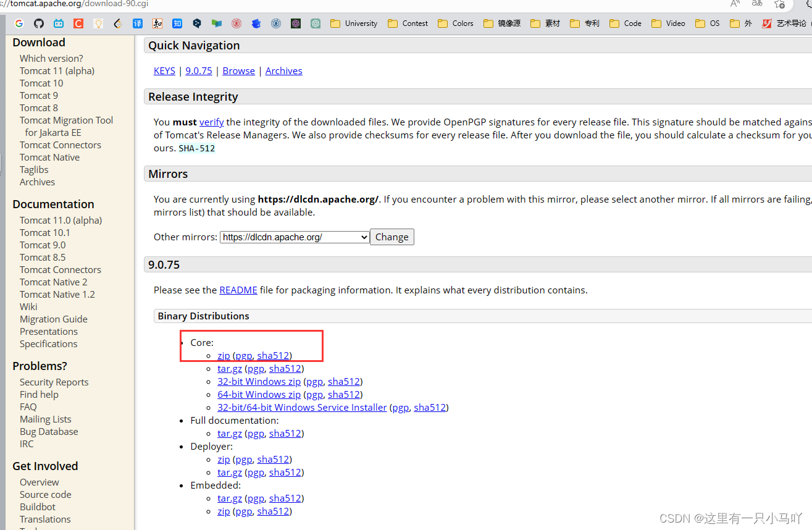Open the Google bookmark icon
Screen dimensions: 812x530
pos(19,23)
